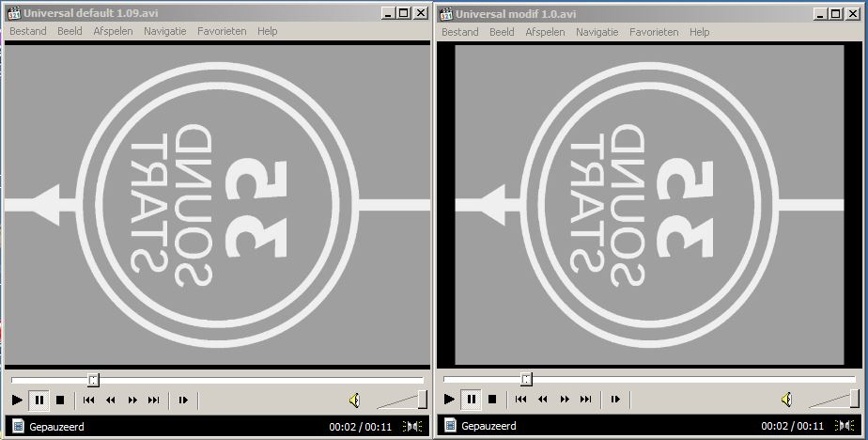Viewport: 868px width, 440px height.
Task: Open Beeld menu in Universal default window
Action: [x=70, y=31]
